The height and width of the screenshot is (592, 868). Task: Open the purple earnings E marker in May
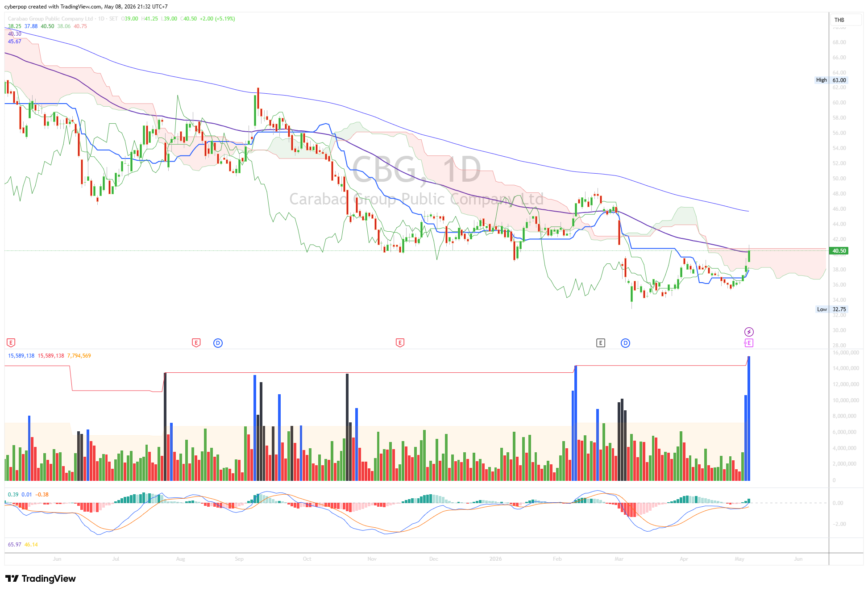pyautogui.click(x=749, y=343)
